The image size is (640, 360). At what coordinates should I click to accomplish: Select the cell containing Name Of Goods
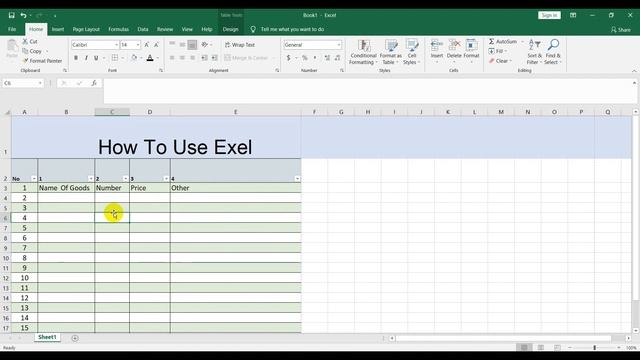pyautogui.click(x=66, y=188)
